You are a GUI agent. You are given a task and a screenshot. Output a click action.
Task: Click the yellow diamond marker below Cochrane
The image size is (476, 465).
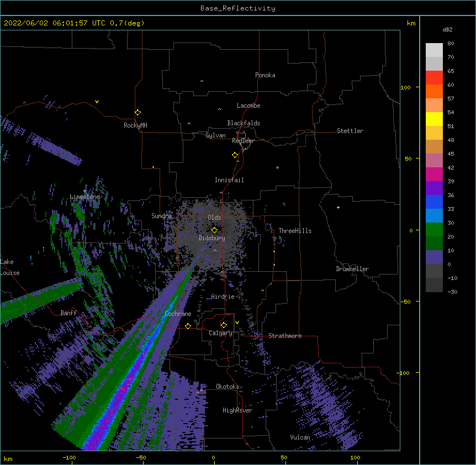click(188, 326)
